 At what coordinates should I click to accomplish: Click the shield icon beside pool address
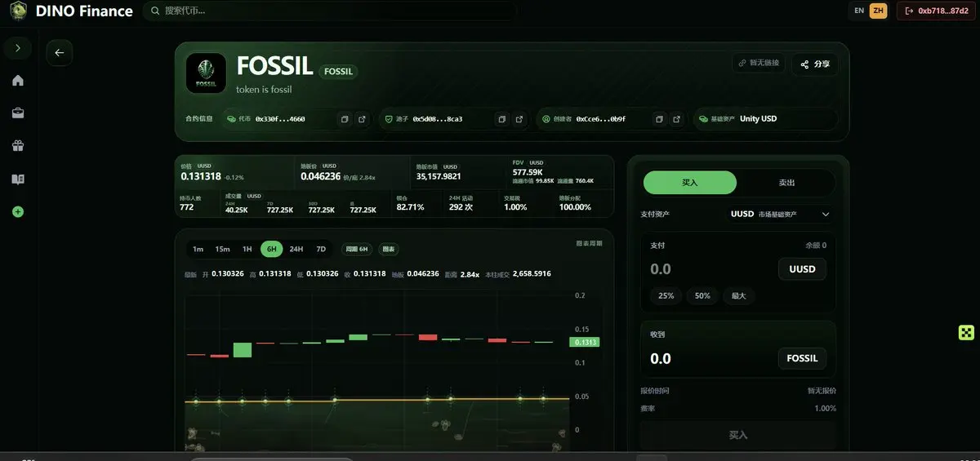389,119
